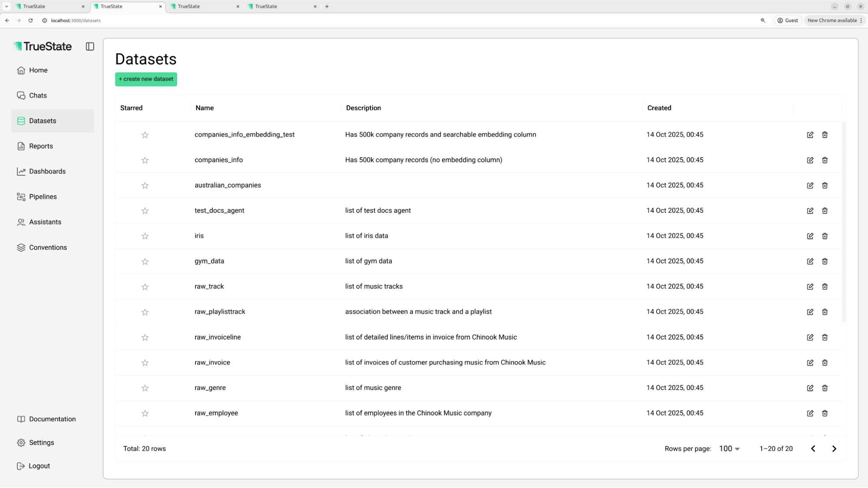This screenshot has height=488, width=868.
Task: Open the rows per page dropdown
Action: pyautogui.click(x=729, y=449)
